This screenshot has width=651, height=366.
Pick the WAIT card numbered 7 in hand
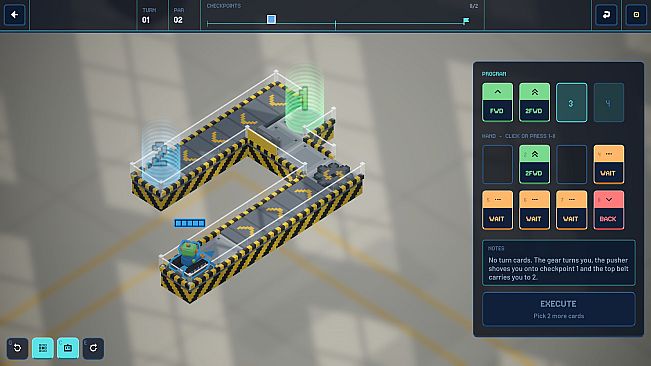coord(571,210)
